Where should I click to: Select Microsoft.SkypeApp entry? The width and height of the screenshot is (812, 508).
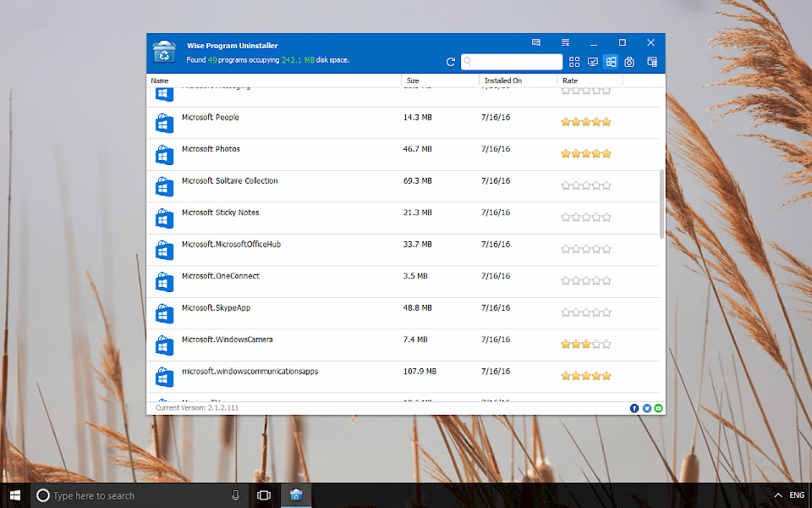click(x=403, y=313)
